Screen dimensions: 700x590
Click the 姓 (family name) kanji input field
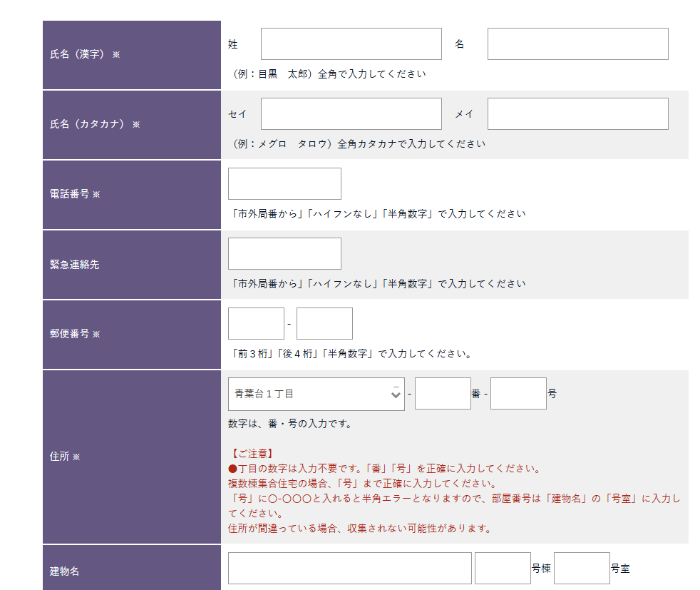[351, 44]
